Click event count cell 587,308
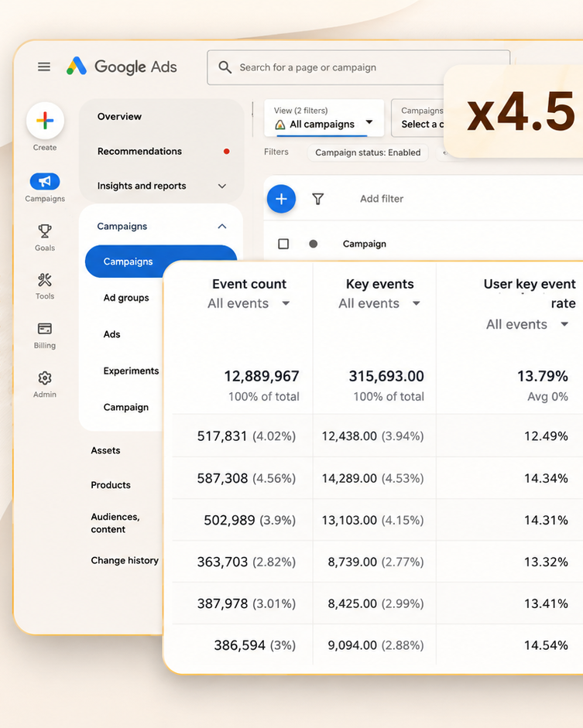This screenshot has height=728, width=583. (222, 478)
